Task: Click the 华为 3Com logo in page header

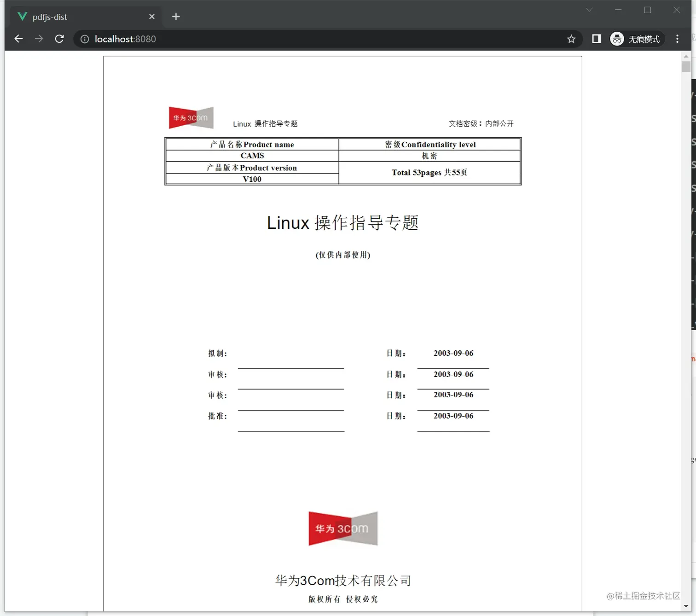Action: 191,117
